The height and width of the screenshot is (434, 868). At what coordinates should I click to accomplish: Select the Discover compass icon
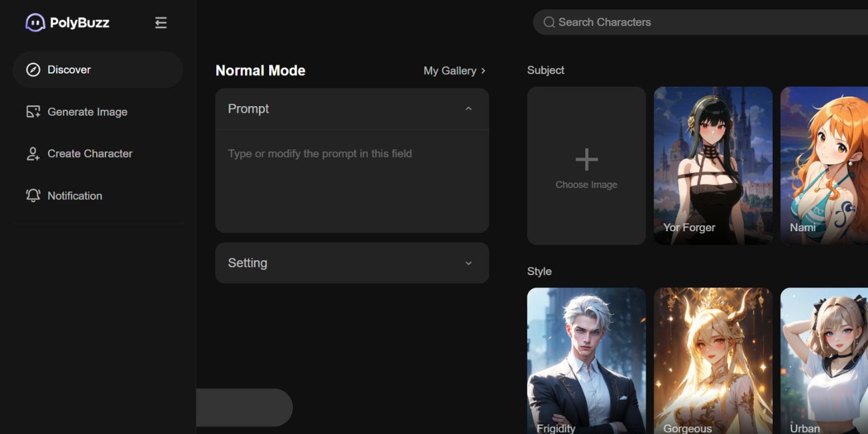point(32,69)
